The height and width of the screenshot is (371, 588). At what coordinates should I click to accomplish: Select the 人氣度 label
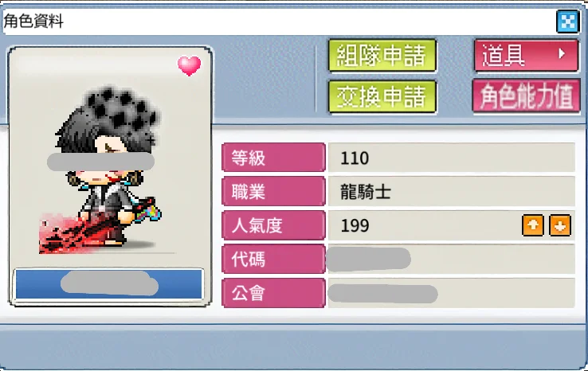pos(273,225)
